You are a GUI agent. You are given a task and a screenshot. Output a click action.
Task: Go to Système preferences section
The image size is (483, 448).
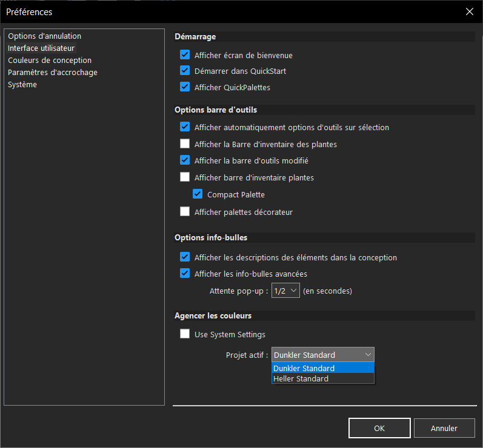click(22, 84)
